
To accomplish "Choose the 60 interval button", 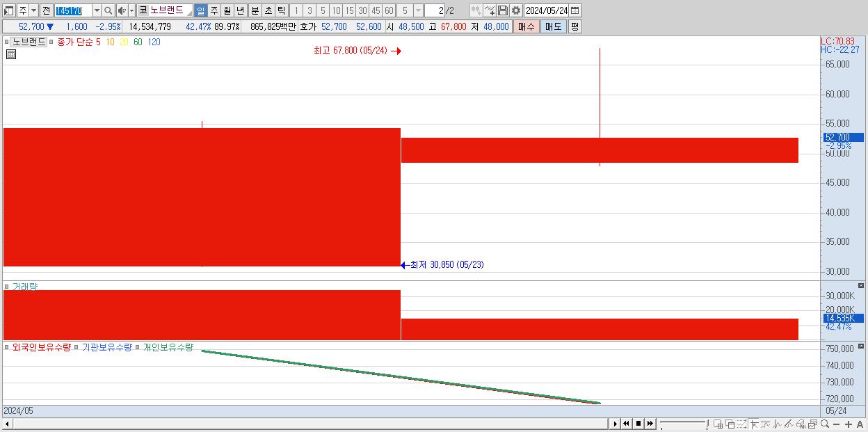I will [x=389, y=10].
